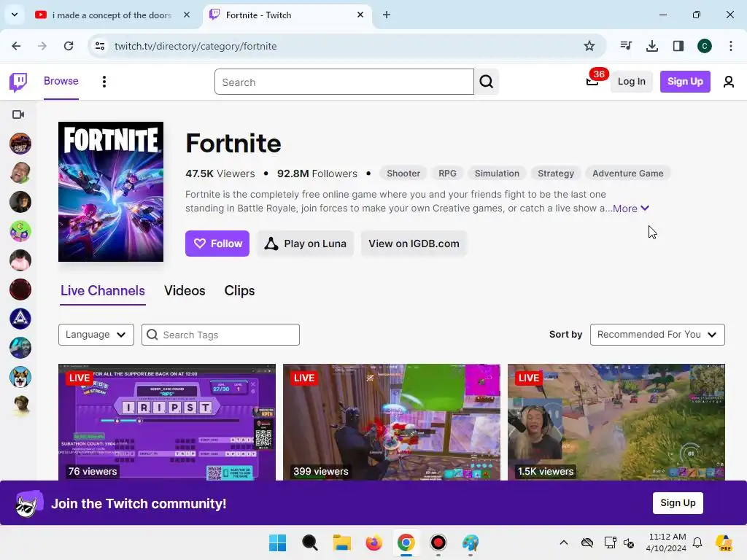
Task: Open the 76 viewers live stream thumbnail
Action: (x=167, y=422)
